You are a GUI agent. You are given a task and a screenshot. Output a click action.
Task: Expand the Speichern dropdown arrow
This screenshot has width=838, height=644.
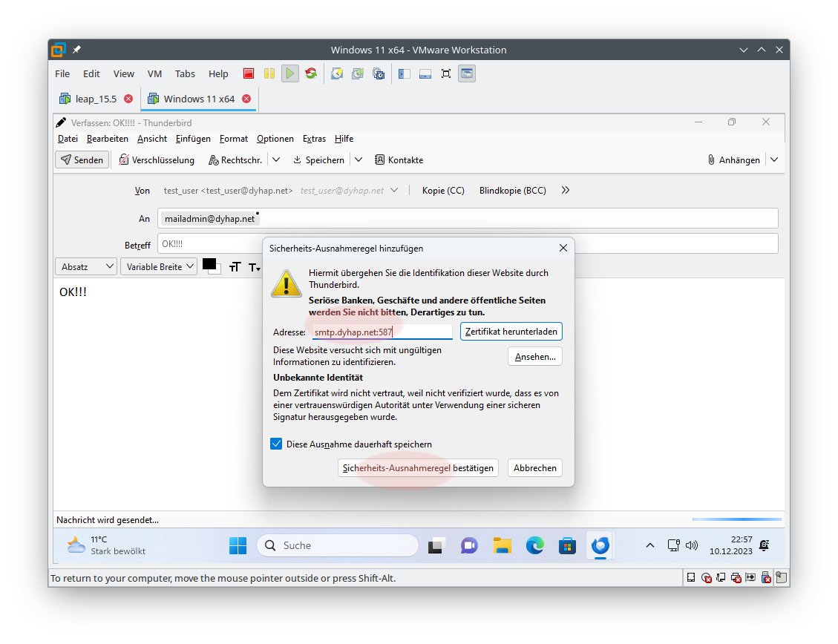click(x=359, y=160)
